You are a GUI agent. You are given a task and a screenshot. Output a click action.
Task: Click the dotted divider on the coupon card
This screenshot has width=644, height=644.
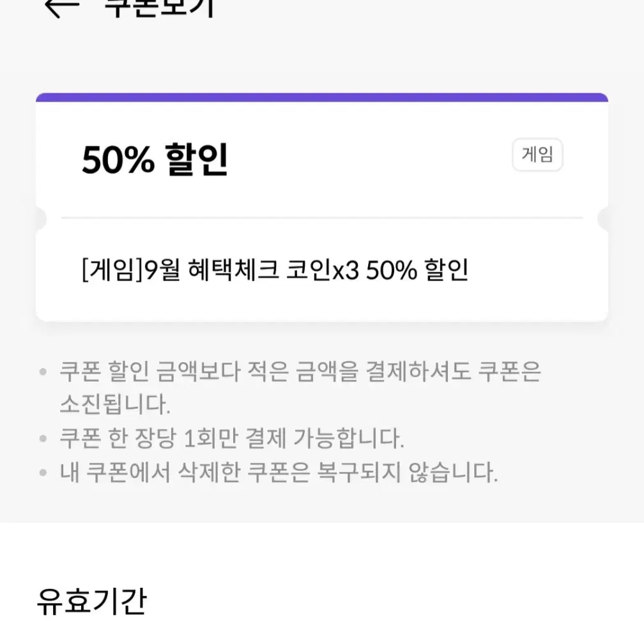(x=322, y=218)
